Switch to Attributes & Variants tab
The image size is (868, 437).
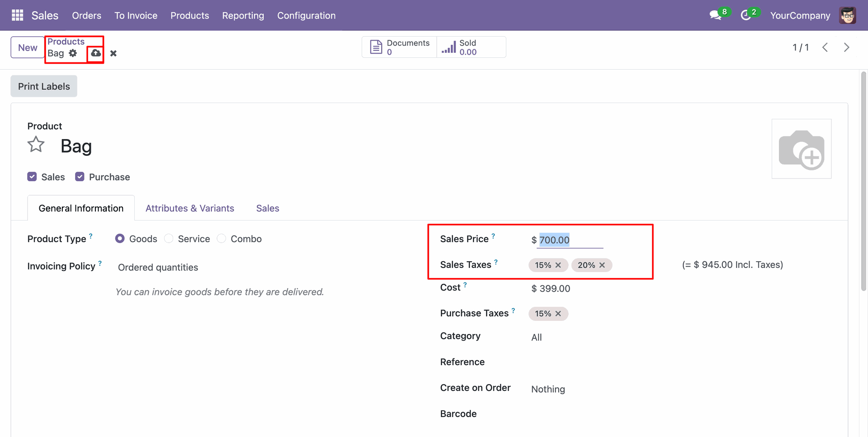click(x=189, y=208)
